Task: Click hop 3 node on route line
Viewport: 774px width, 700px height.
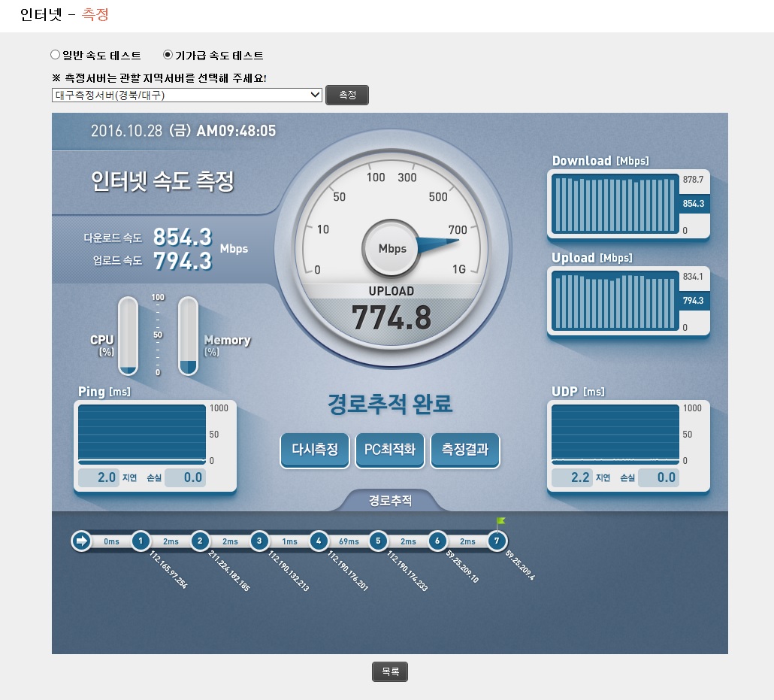Action: [x=259, y=541]
